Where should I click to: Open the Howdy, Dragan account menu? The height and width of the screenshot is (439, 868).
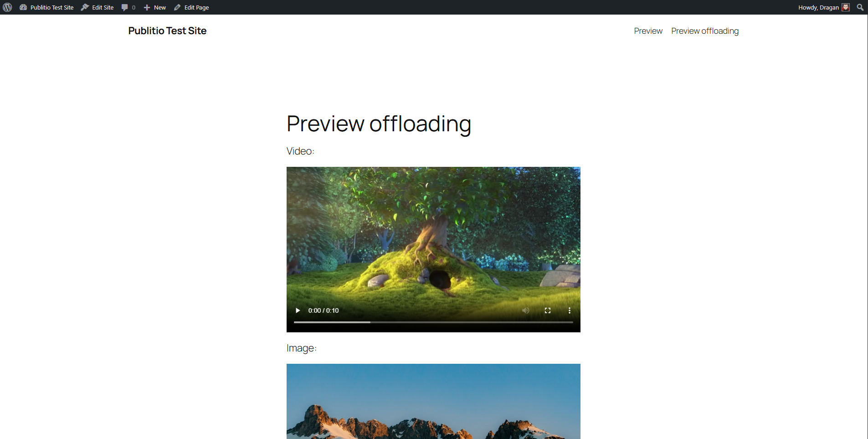click(824, 7)
